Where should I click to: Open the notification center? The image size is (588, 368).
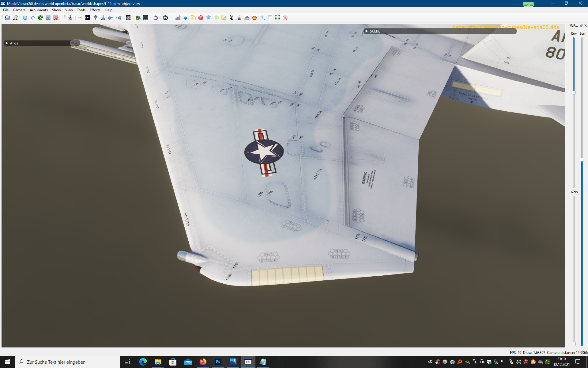(578, 362)
